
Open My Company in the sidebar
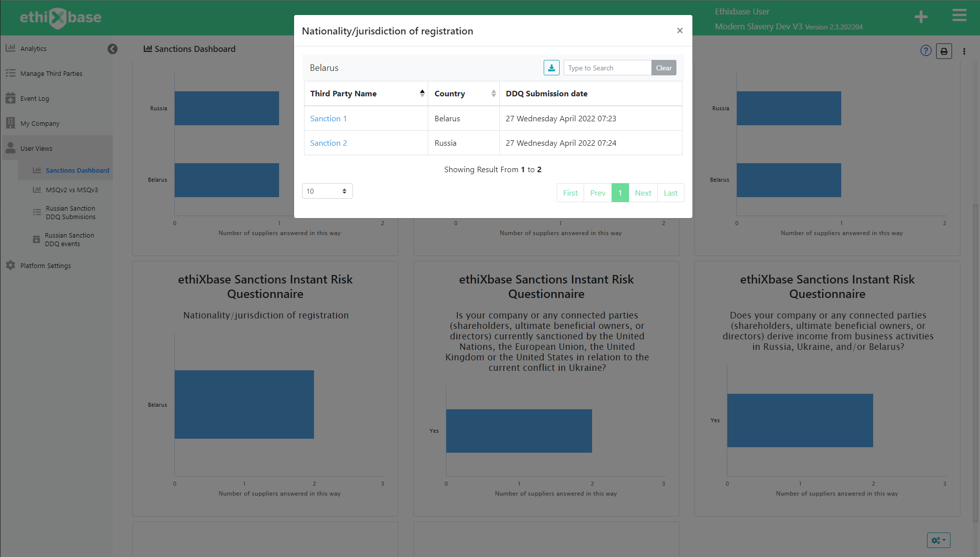(40, 123)
